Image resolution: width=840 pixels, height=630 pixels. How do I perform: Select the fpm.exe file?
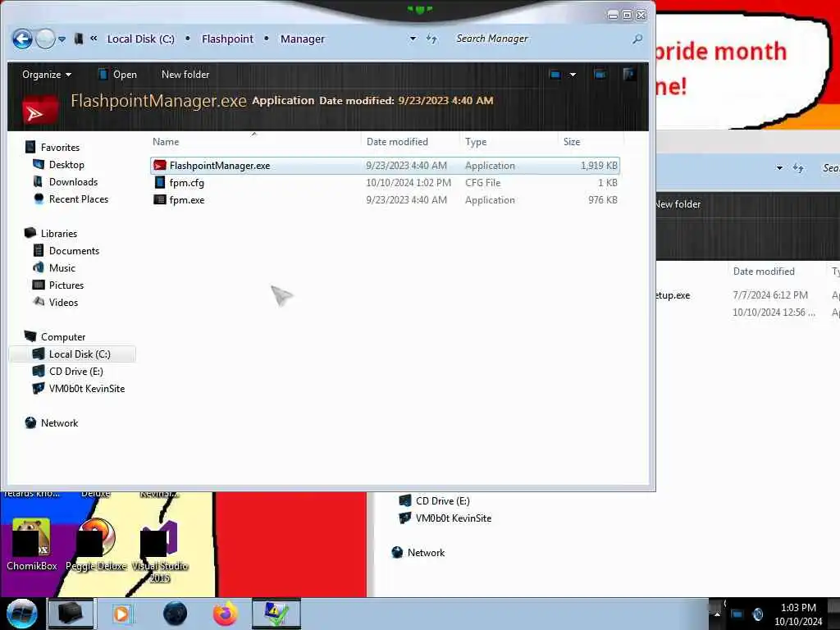click(386, 200)
